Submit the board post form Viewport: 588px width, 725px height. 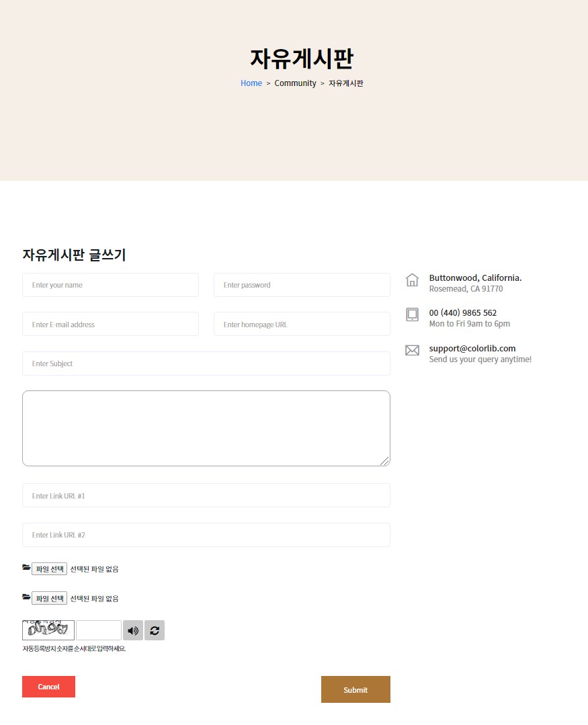[x=355, y=689]
